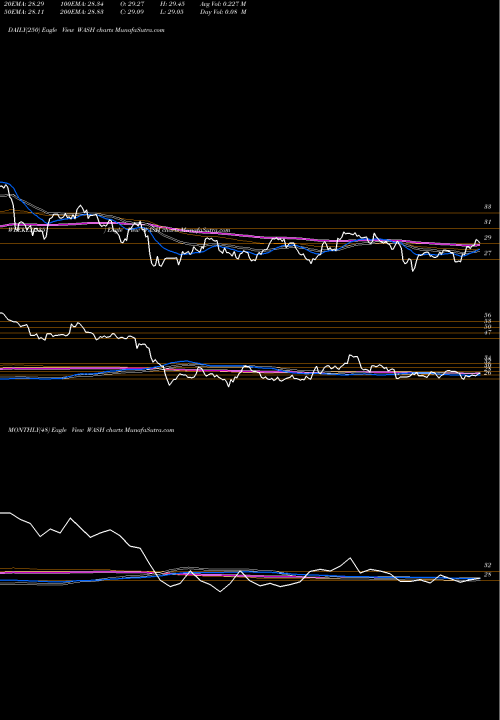The image size is (500, 720).
Task: Click the close price C: 29.09
Action: 134,12
